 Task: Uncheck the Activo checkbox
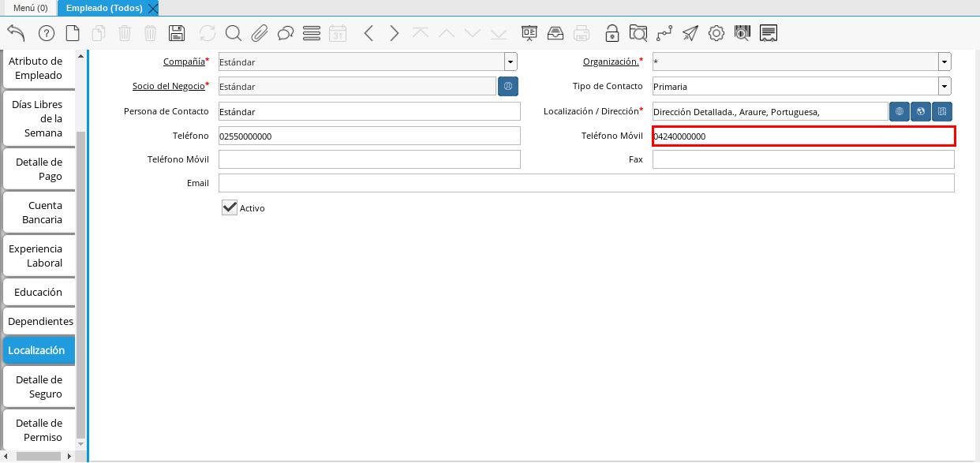pos(230,207)
